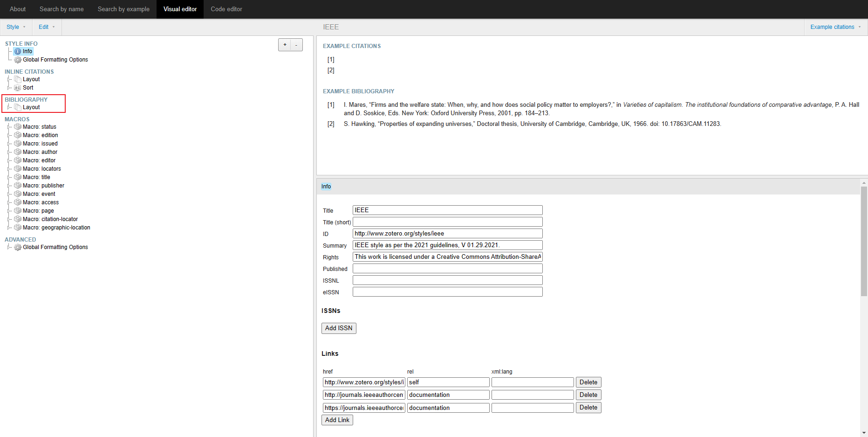
Task: Click the cube icon for Macro: status
Action: click(18, 127)
